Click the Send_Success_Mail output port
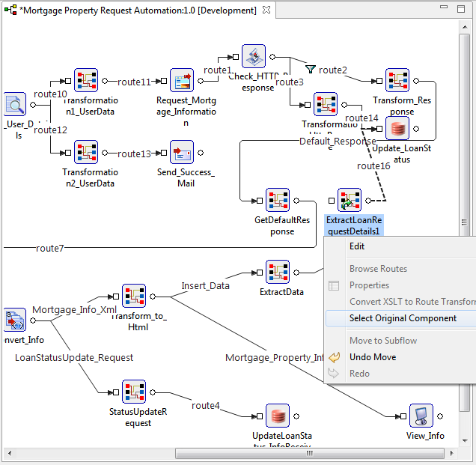476x465 pixels. tap(201, 153)
